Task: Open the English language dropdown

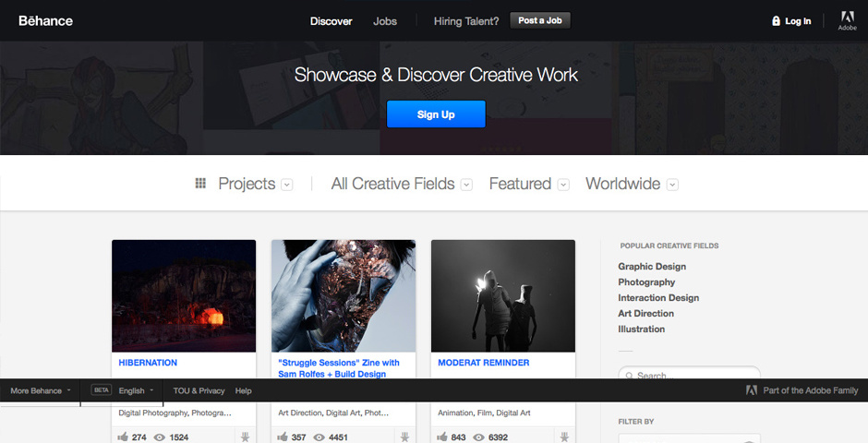Action: [x=136, y=390]
